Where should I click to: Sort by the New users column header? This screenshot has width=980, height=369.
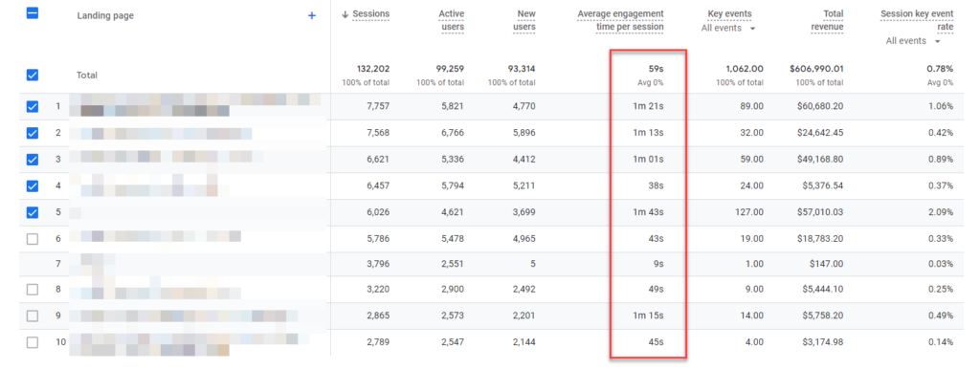tap(523, 21)
